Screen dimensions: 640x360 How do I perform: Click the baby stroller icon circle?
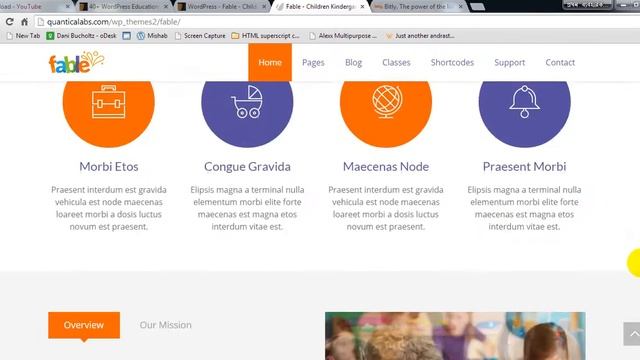247,113
